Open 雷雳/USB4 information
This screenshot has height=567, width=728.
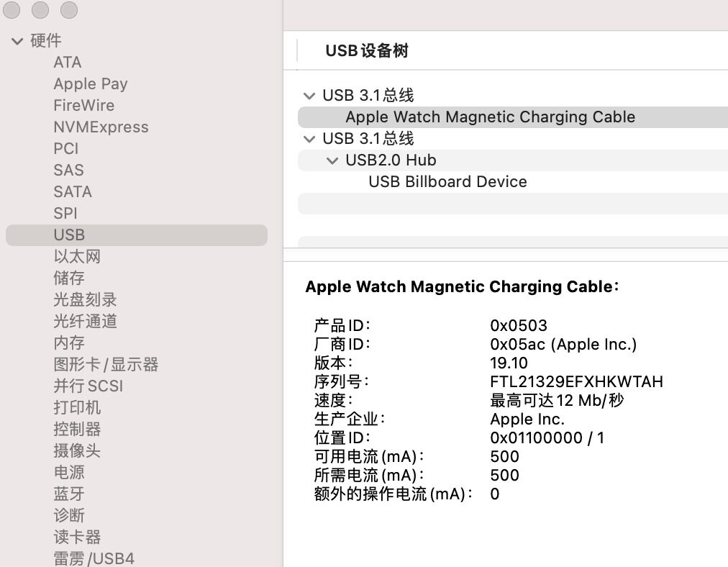pyautogui.click(x=94, y=558)
